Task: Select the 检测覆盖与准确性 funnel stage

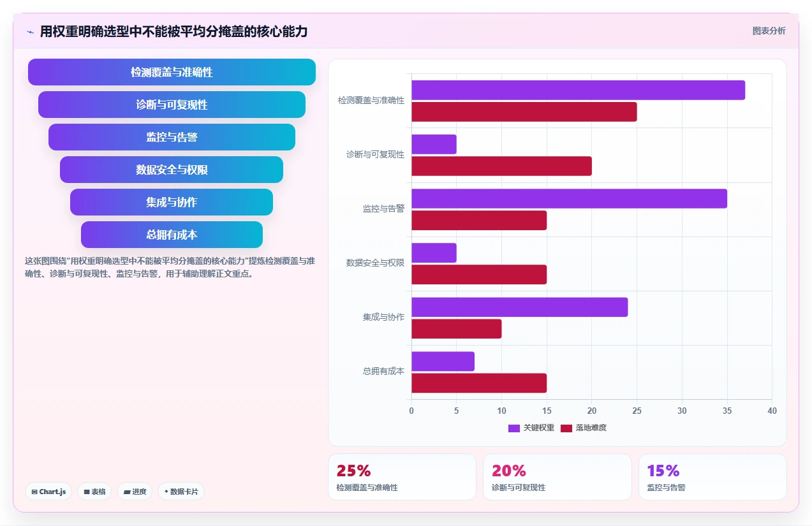Action: 172,72
